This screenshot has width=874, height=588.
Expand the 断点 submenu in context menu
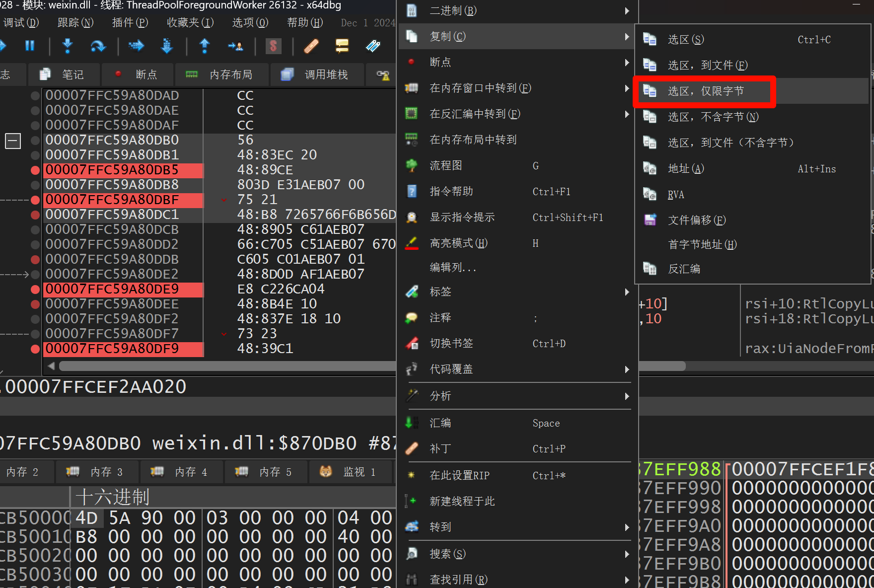[x=518, y=62]
